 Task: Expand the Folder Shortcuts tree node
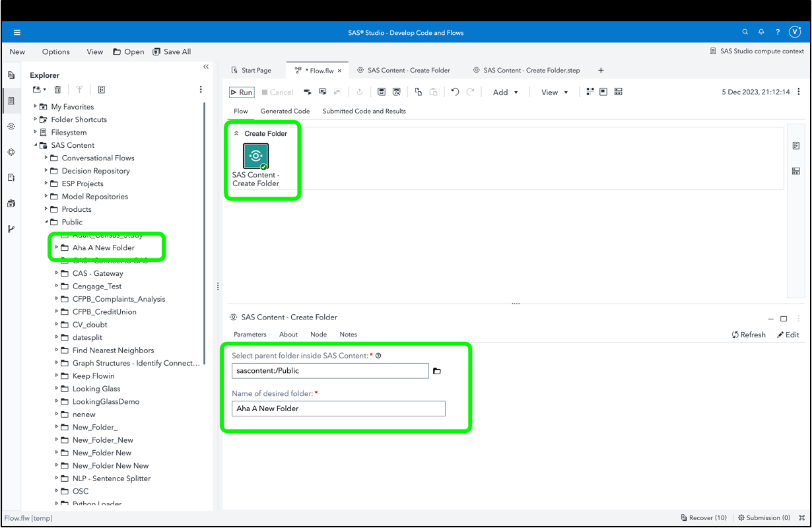[x=36, y=119]
